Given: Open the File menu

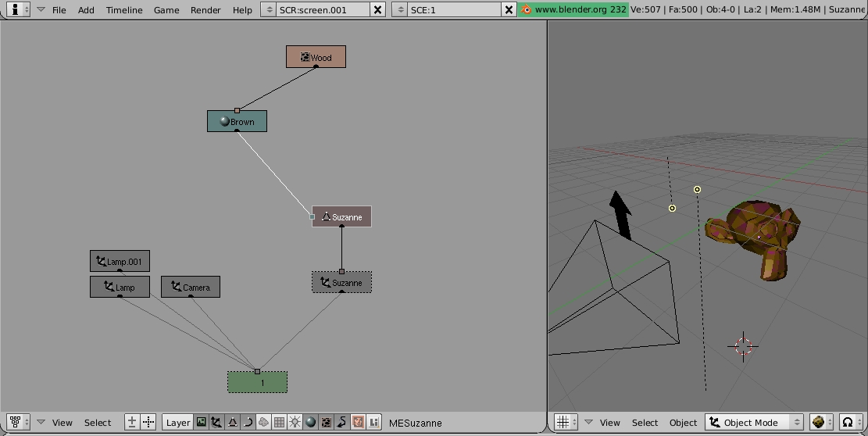Looking at the screenshot, I should coord(59,10).
